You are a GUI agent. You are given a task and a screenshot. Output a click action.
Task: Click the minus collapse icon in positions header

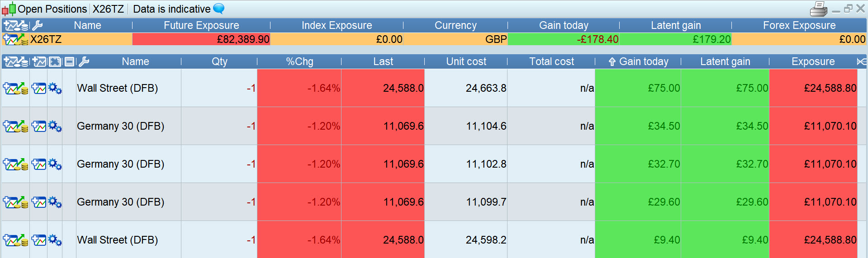(69, 61)
